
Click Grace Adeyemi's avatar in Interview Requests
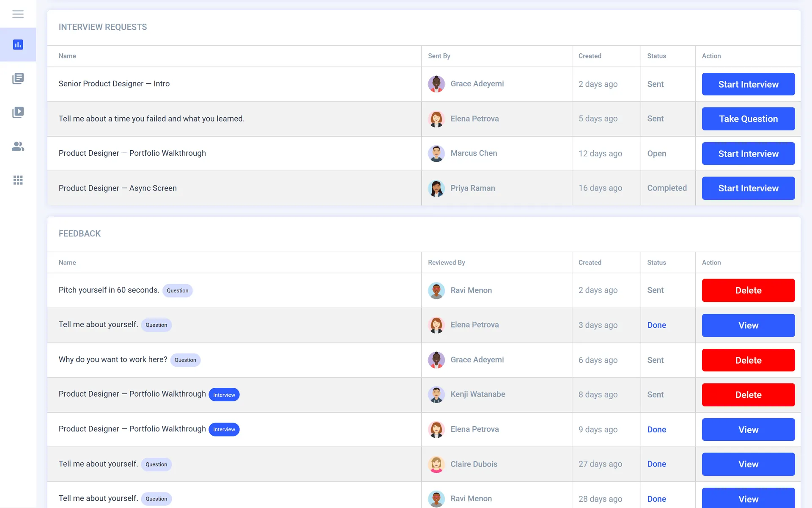(436, 84)
